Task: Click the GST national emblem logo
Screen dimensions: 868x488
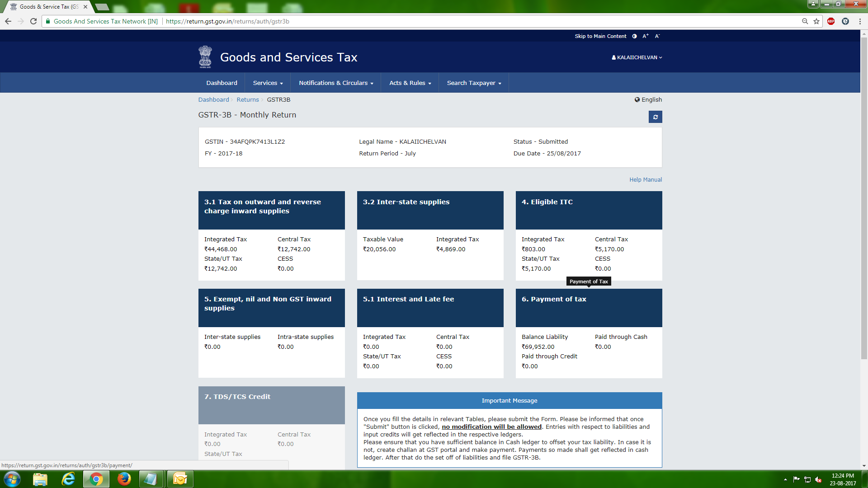Action: 205,57
